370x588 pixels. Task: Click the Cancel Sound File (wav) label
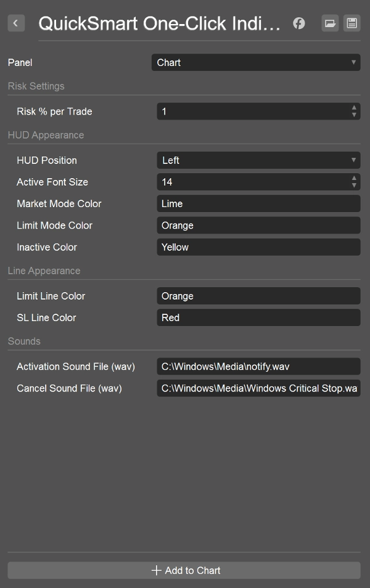[70, 388]
